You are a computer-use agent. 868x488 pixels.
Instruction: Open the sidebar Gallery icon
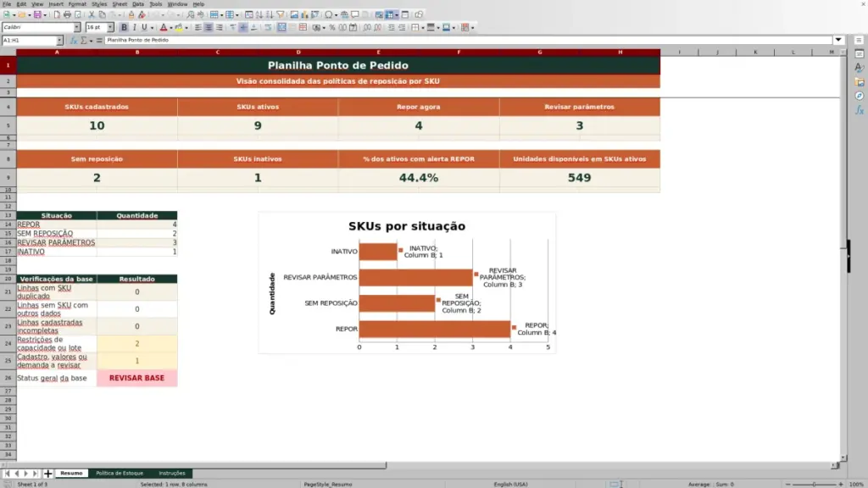click(x=860, y=82)
